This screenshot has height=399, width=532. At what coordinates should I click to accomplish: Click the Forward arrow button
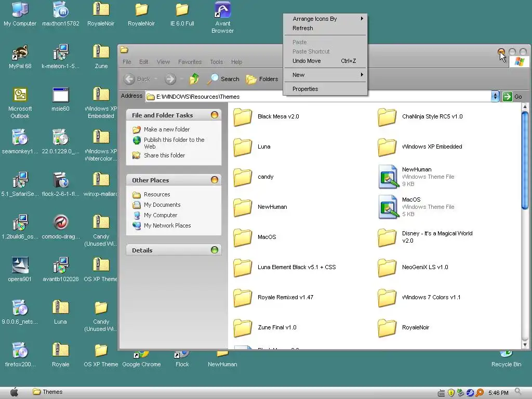(x=170, y=79)
